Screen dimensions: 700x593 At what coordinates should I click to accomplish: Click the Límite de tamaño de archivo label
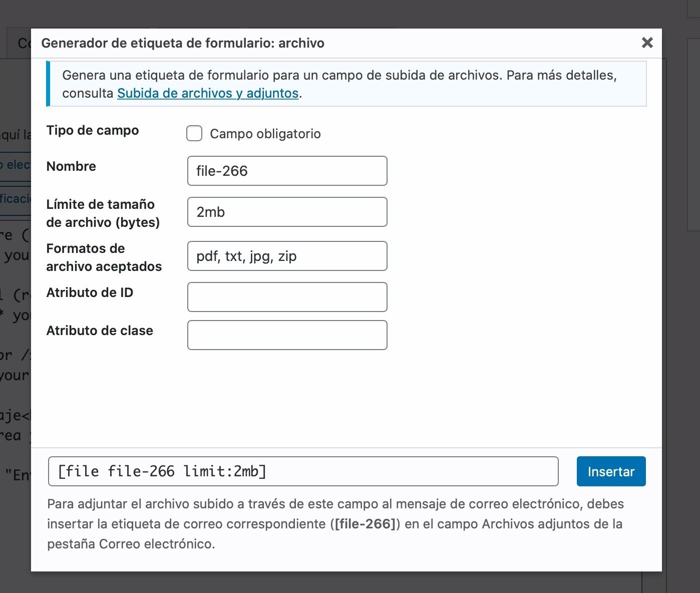click(103, 213)
